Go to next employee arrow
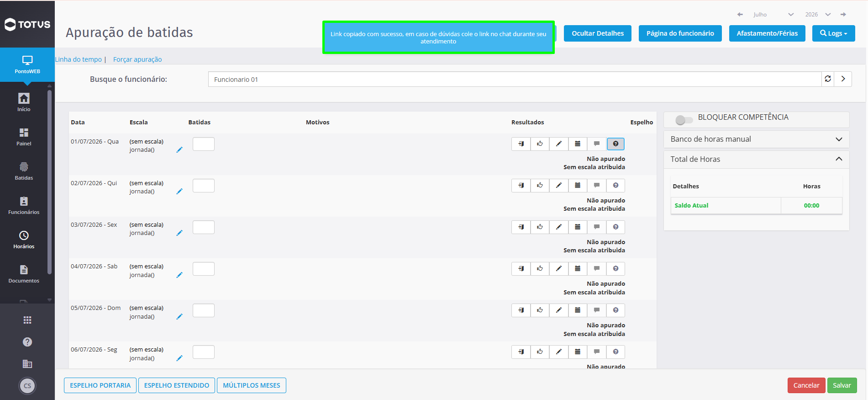The width and height of the screenshot is (868, 400). click(843, 79)
